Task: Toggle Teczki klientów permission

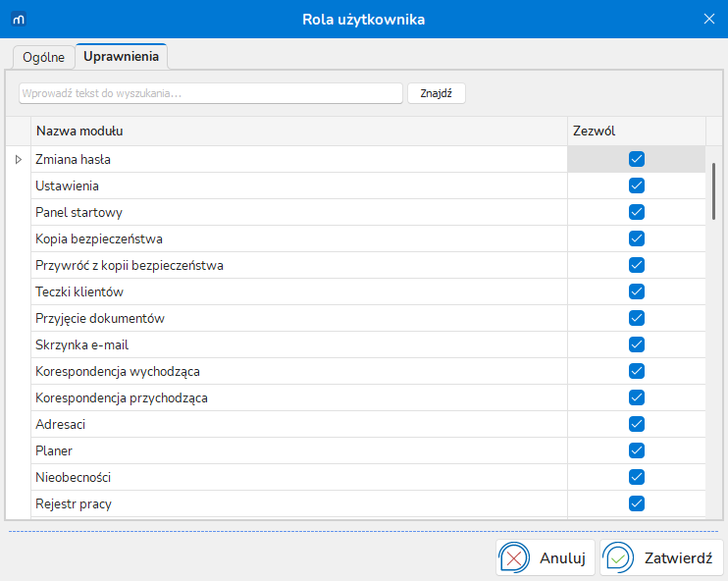Action: click(637, 291)
